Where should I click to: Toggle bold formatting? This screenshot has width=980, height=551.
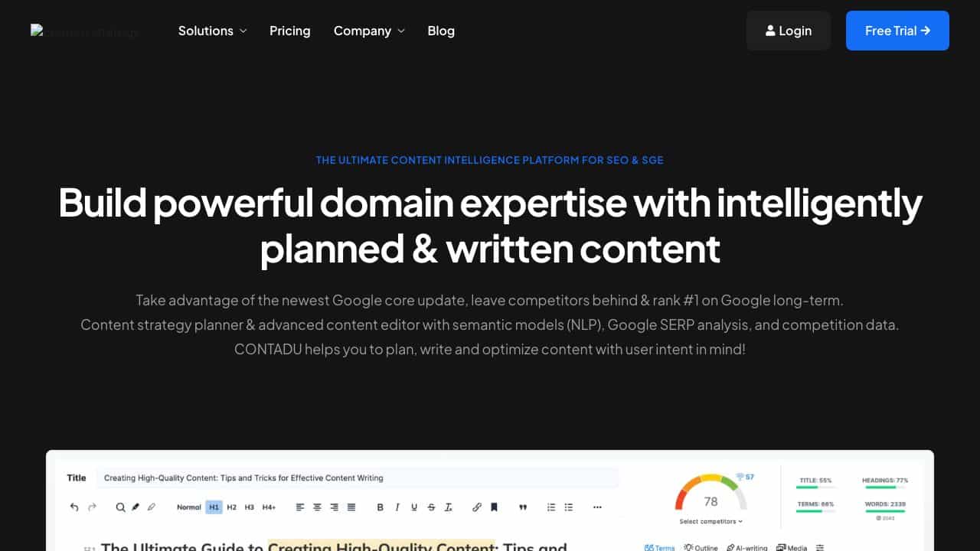point(381,507)
